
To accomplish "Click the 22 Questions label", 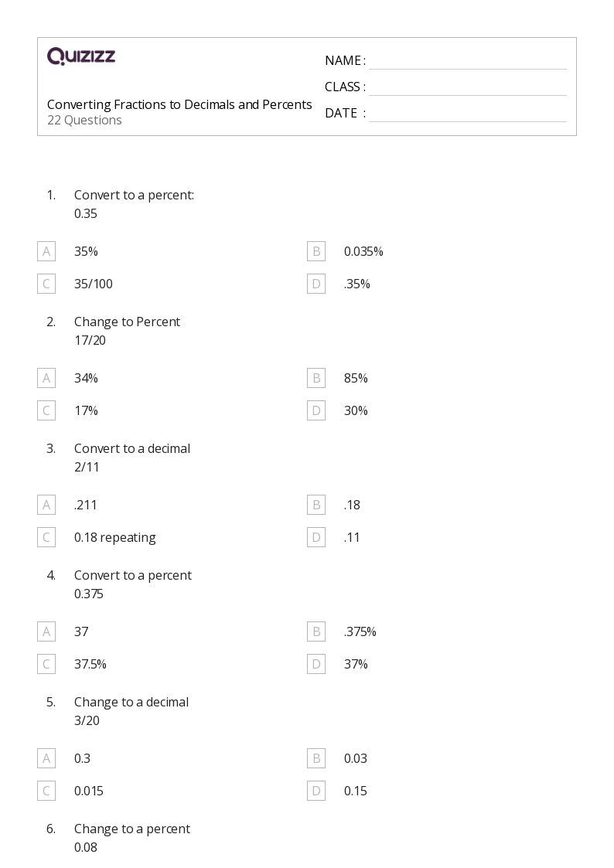I will coord(84,121).
